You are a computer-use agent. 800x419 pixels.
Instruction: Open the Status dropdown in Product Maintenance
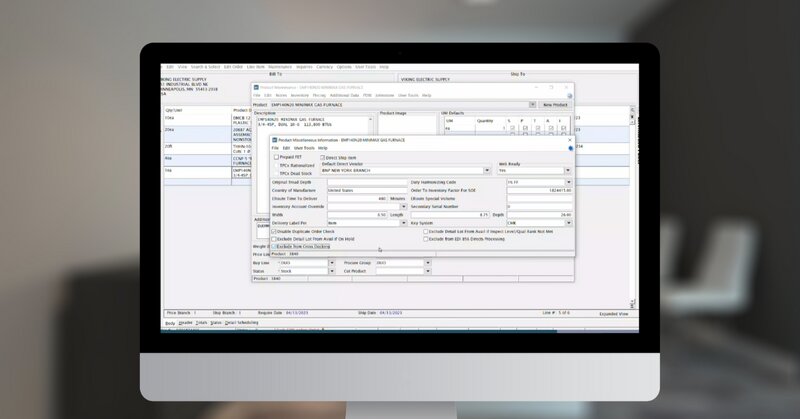click(x=332, y=271)
